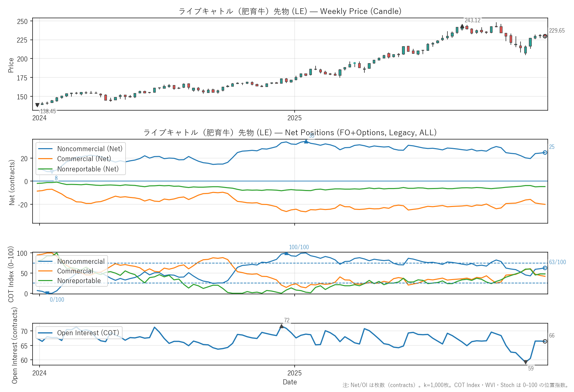Click the 243.12 price high triangle marker
The height and width of the screenshot is (392, 574).
point(462,26)
